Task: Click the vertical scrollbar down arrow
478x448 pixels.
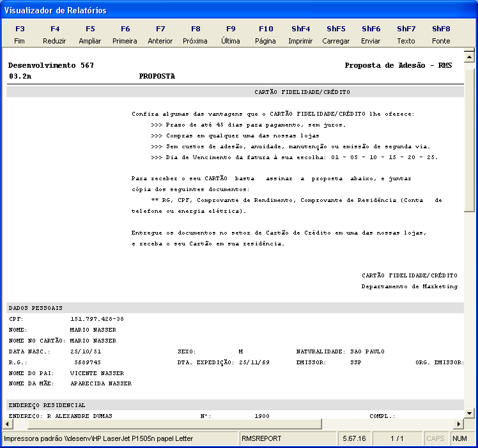Action: point(469,413)
